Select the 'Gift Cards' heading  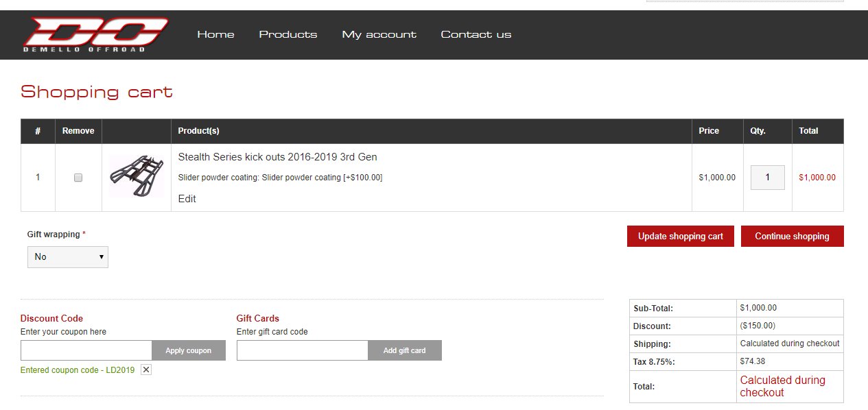tap(258, 318)
